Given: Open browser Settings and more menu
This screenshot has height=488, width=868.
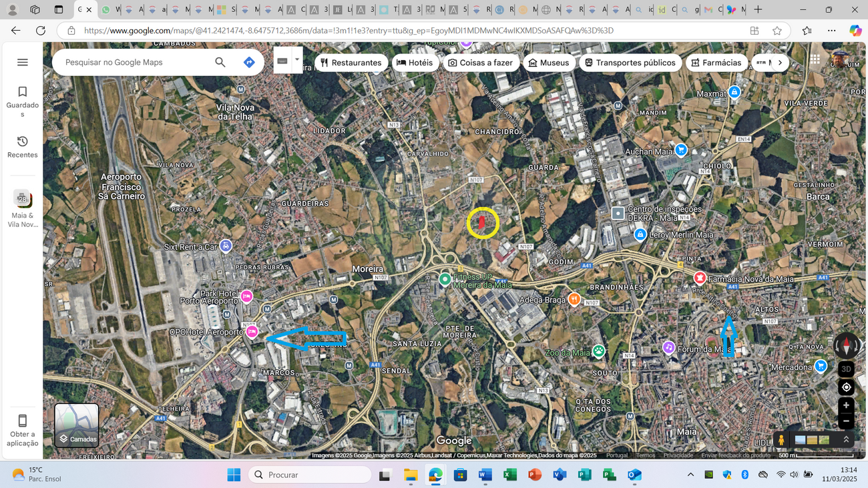Looking at the screenshot, I should tap(831, 31).
